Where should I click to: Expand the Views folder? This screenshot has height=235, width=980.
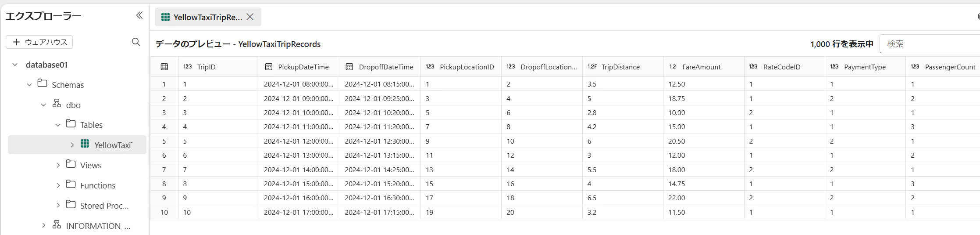click(x=58, y=165)
